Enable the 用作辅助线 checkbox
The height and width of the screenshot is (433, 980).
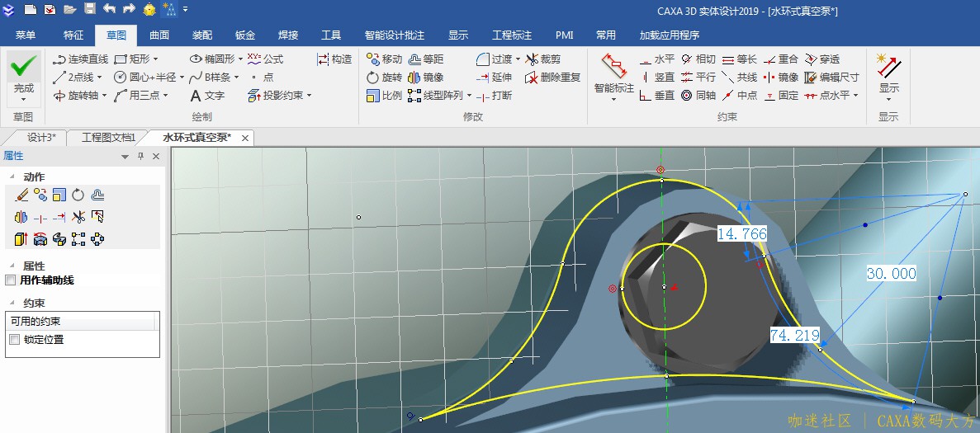click(11, 280)
